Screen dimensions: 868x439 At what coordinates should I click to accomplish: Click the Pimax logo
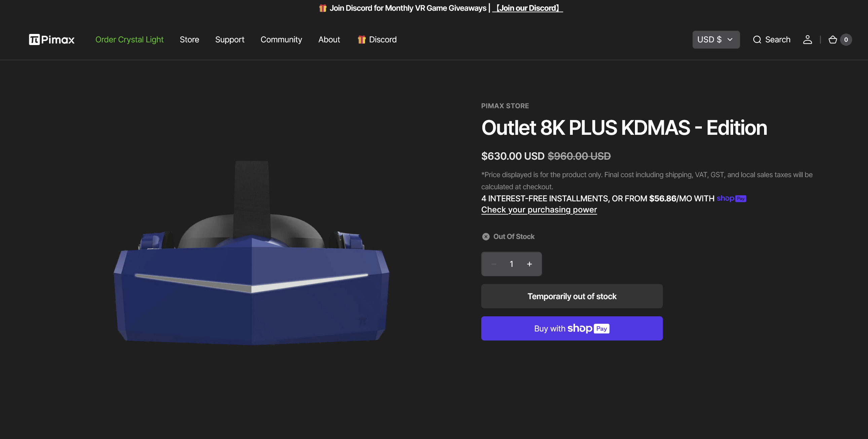[x=51, y=39]
